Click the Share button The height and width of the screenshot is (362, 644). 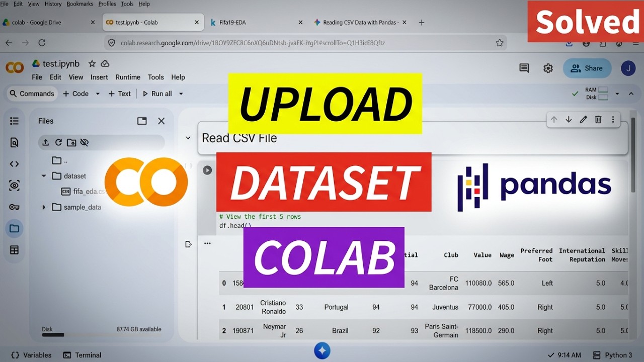point(587,68)
